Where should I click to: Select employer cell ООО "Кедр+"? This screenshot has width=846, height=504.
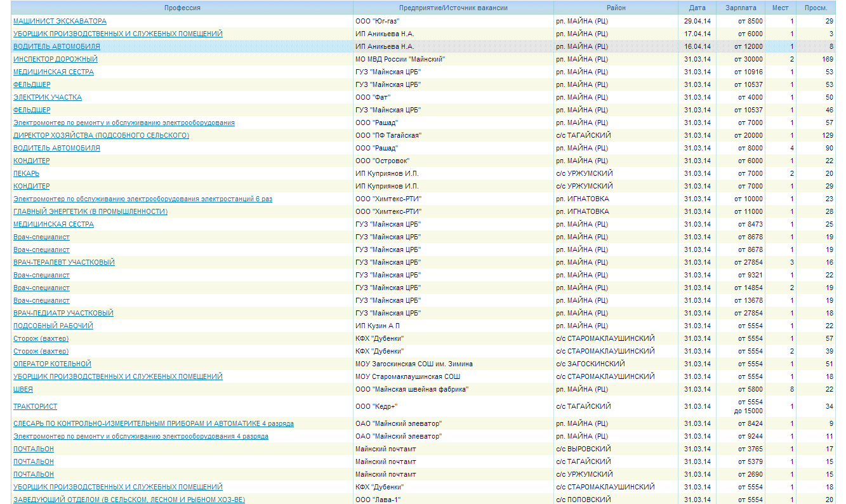tap(453, 406)
